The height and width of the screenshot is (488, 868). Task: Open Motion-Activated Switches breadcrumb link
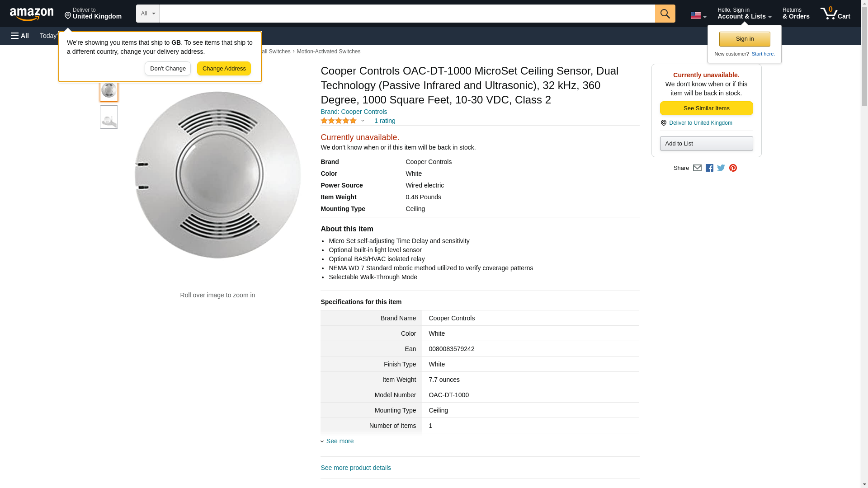pyautogui.click(x=328, y=52)
